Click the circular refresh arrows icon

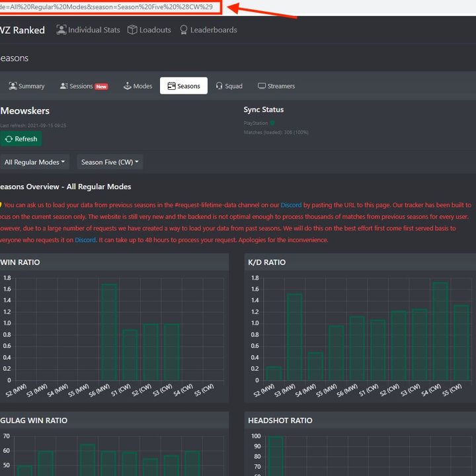pos(9,139)
